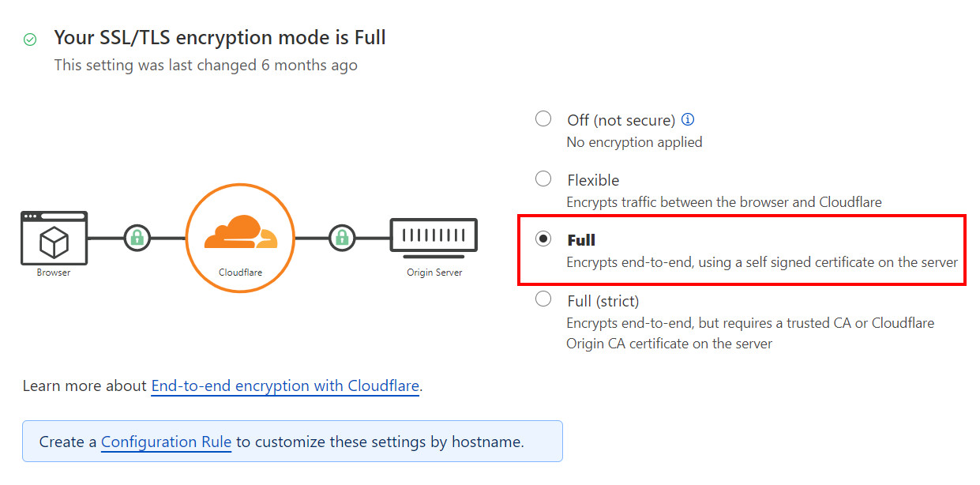The image size is (980, 485).
Task: Open the Configuration Rule link
Action: click(x=166, y=442)
